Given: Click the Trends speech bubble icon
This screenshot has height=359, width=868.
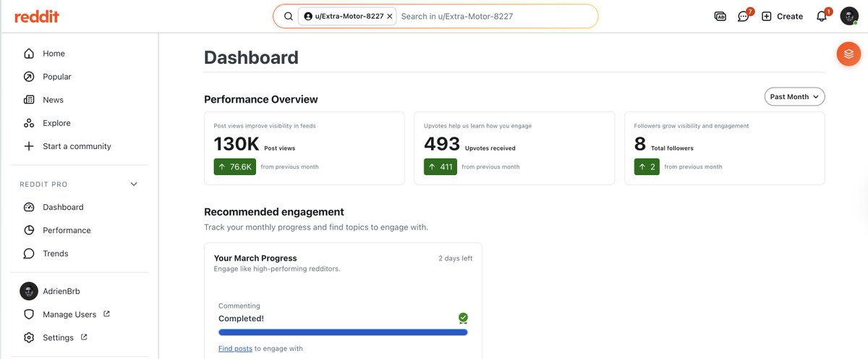Looking at the screenshot, I should tap(29, 253).
